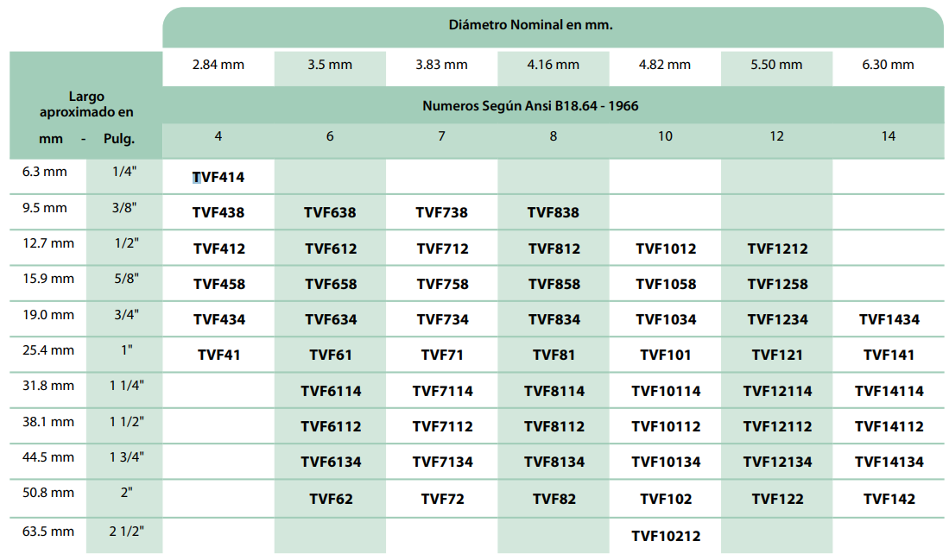Select product code TVF122
This screenshot has width=949, height=560.
[x=777, y=499]
